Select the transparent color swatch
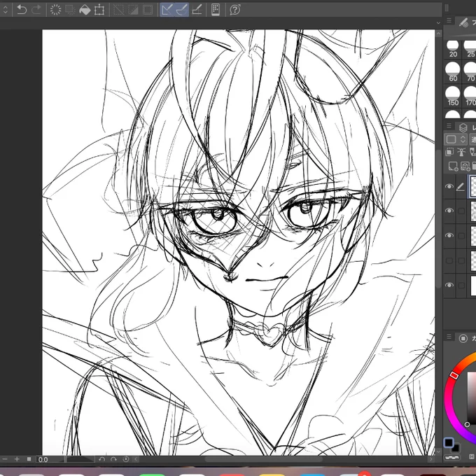Image resolution: width=476 pixels, height=476 pixels. coord(451,457)
